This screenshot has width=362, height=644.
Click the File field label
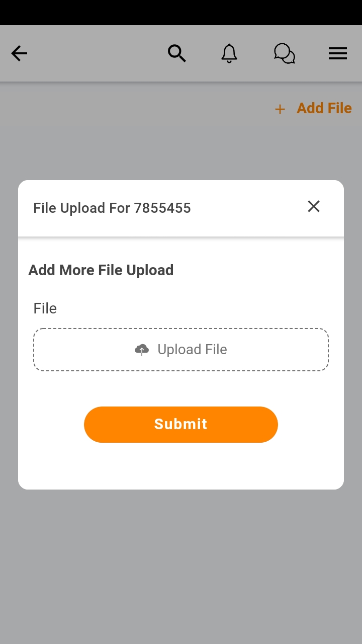click(45, 308)
